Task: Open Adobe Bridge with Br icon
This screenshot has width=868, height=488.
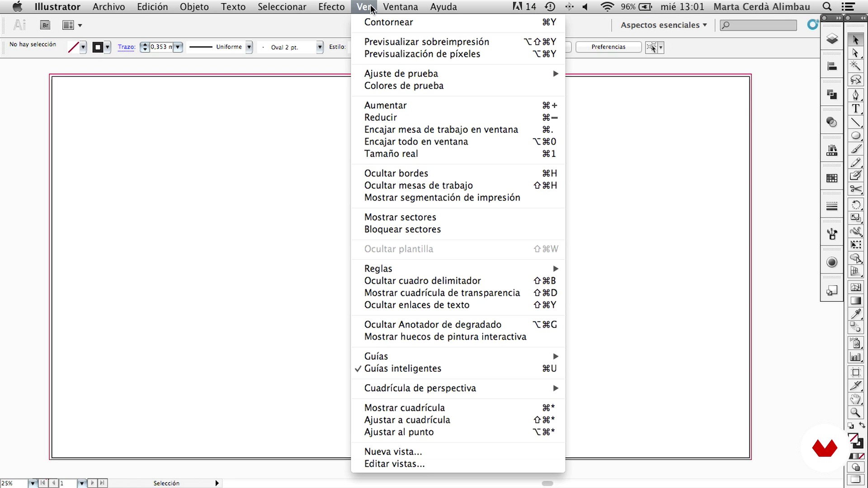Action: 45,25
